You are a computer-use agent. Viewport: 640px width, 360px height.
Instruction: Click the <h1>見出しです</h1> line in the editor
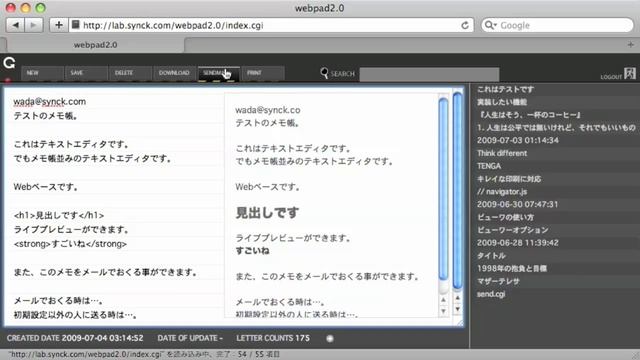[x=59, y=216]
